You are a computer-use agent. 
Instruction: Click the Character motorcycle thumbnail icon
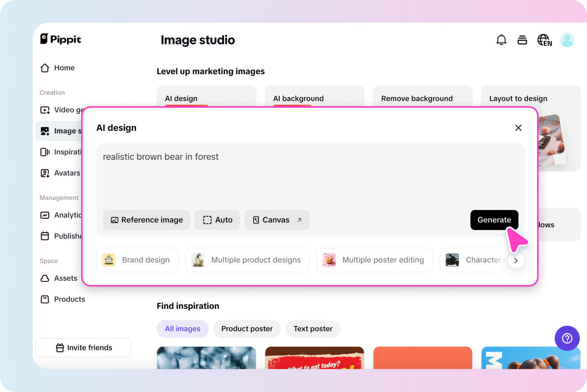click(x=452, y=260)
